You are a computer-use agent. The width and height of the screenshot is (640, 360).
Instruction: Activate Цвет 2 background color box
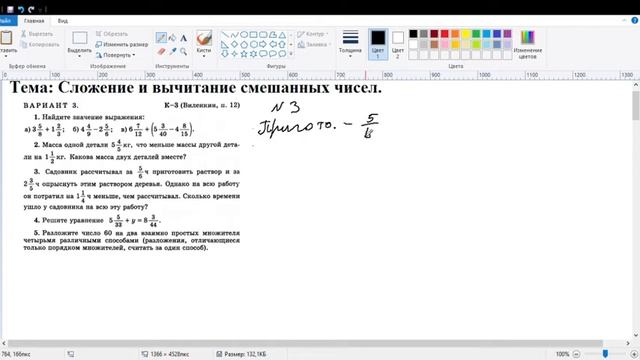pos(398,44)
